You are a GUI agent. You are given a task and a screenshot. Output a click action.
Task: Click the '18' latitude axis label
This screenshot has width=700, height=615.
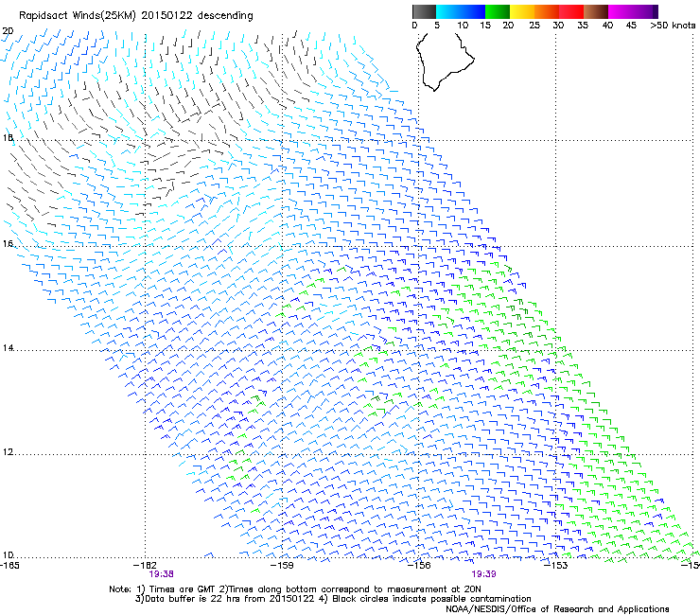tap(8, 137)
